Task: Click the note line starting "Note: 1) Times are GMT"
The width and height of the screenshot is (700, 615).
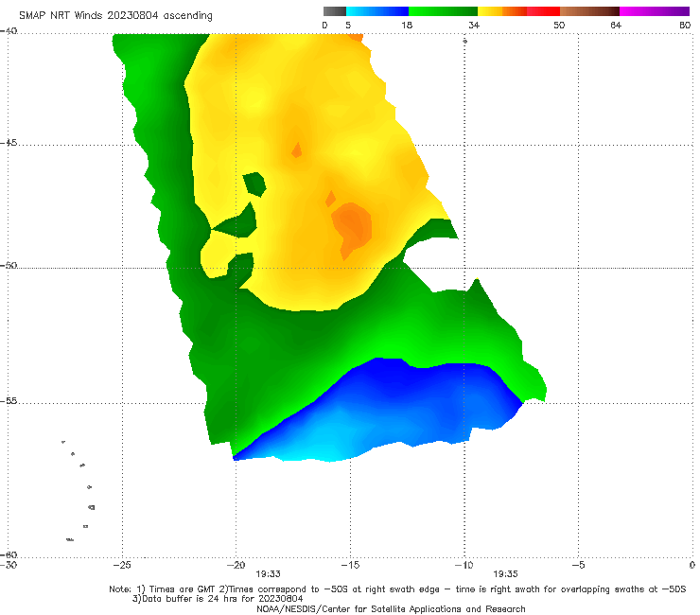Action: click(397, 589)
